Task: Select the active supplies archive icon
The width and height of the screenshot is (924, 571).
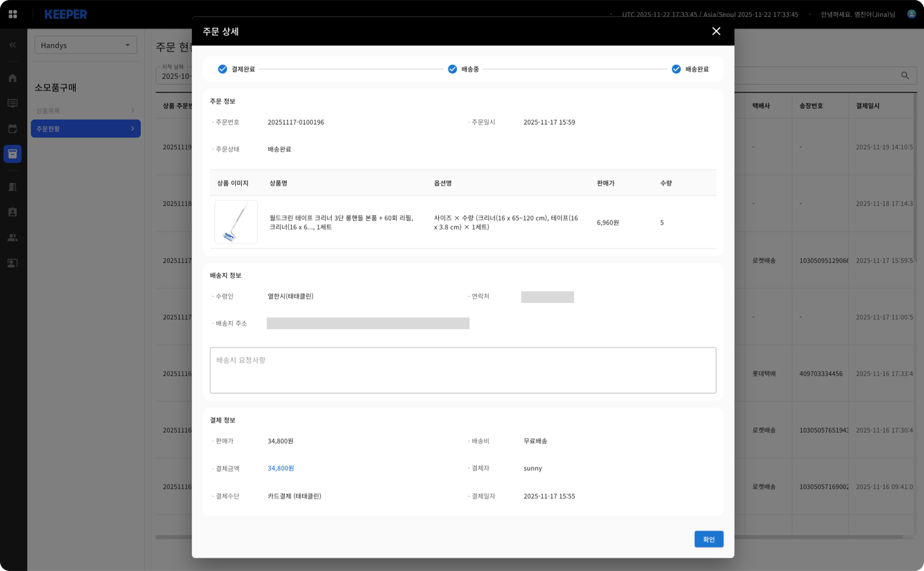Action: coord(13,154)
